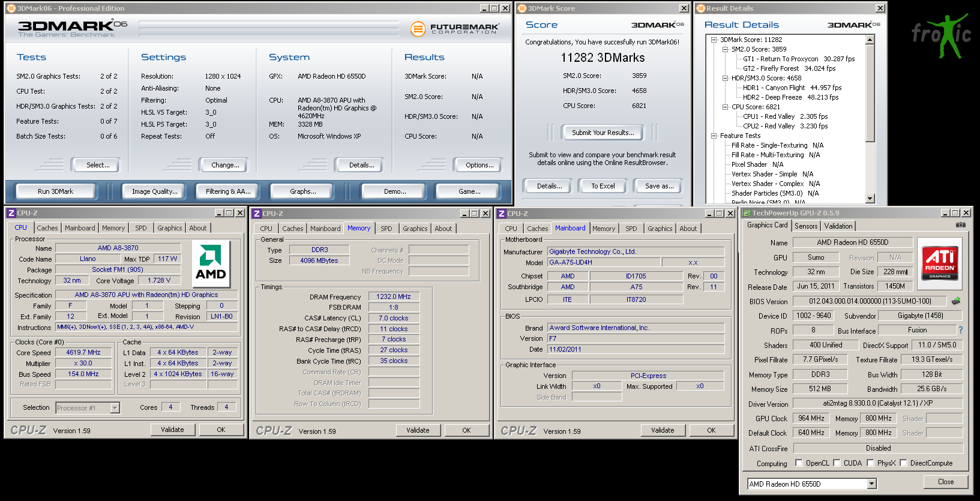Click the BIOS save chip icon
Viewport: 980px width, 501px height.
(x=956, y=301)
